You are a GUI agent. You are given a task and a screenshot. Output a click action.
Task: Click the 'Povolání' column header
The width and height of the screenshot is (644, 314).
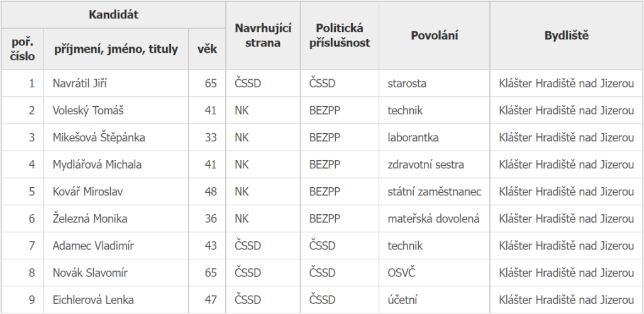(x=434, y=35)
